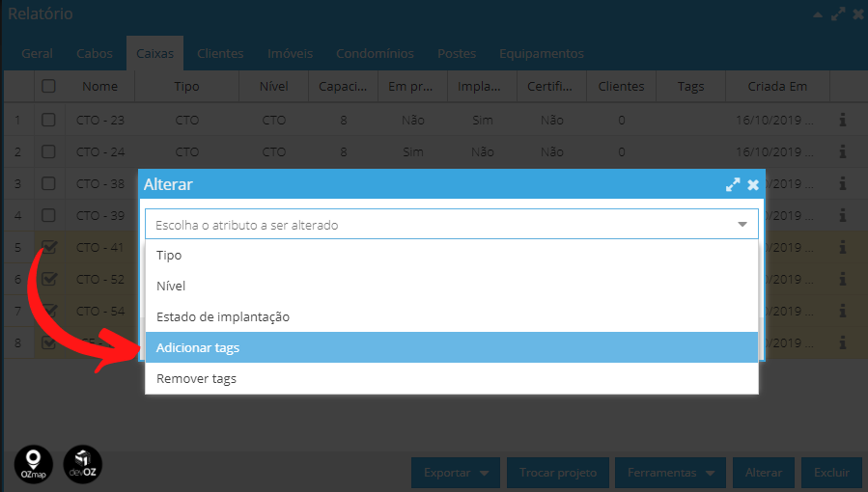The image size is (868, 492).
Task: Sort by the Capaci... column header
Action: click(343, 86)
